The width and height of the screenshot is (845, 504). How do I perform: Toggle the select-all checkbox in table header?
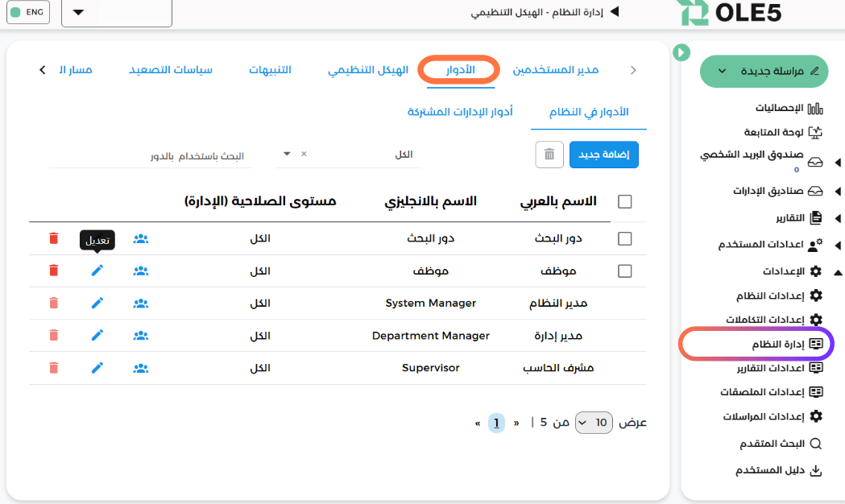tap(624, 201)
